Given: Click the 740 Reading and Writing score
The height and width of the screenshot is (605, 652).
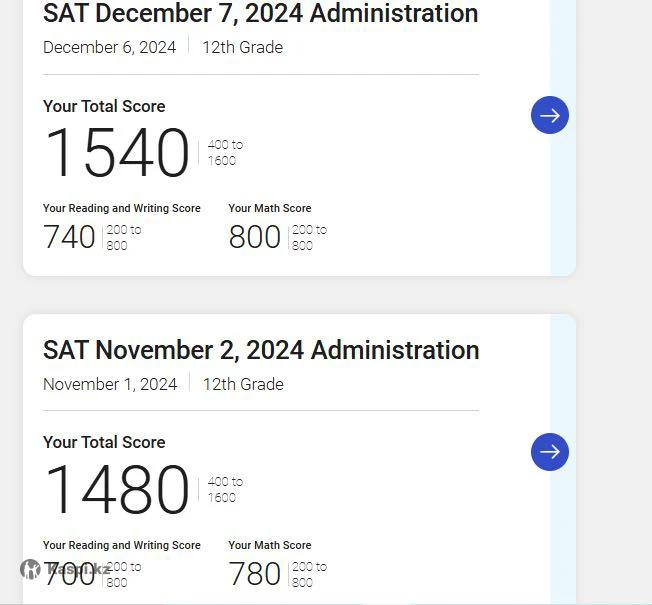Looking at the screenshot, I should pos(70,237).
